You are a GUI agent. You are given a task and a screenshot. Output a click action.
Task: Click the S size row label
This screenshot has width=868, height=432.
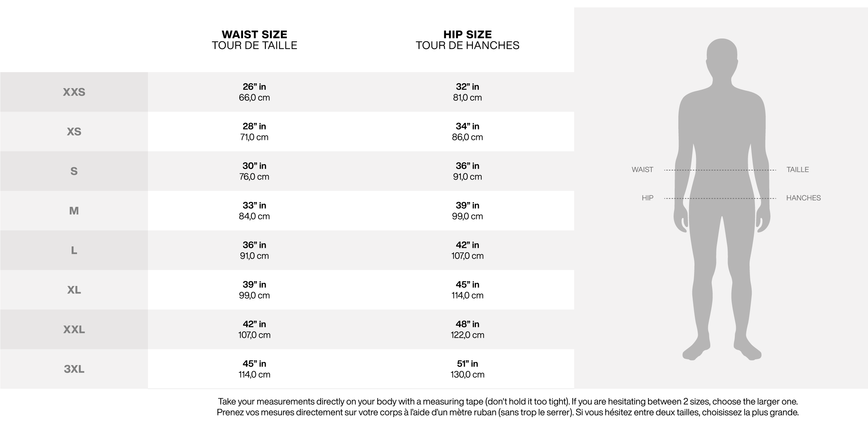click(x=74, y=171)
